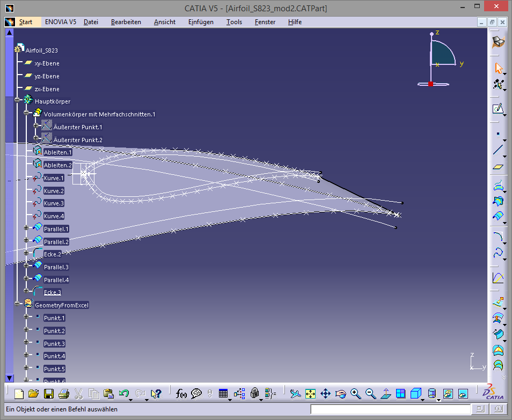Image resolution: width=512 pixels, height=420 pixels.
Task: Open the ENOVIA V5 menu
Action: point(61,22)
